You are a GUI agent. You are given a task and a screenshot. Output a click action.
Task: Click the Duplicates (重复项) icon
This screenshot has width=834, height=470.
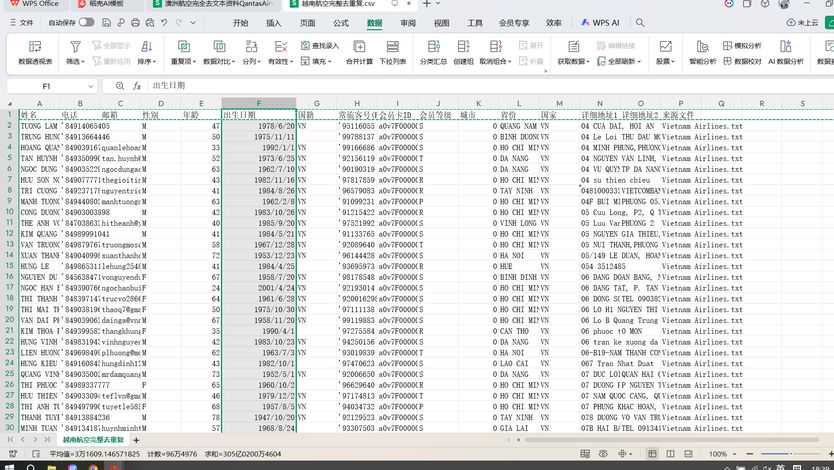pos(184,46)
